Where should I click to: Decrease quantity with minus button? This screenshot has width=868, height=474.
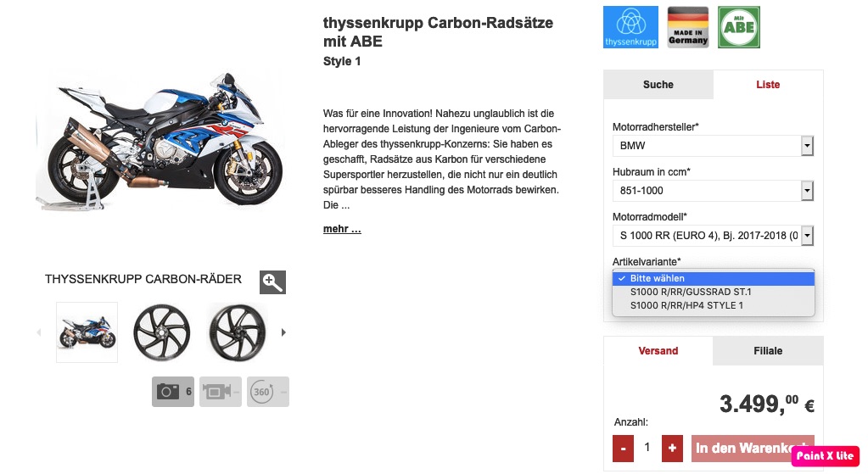click(x=623, y=448)
